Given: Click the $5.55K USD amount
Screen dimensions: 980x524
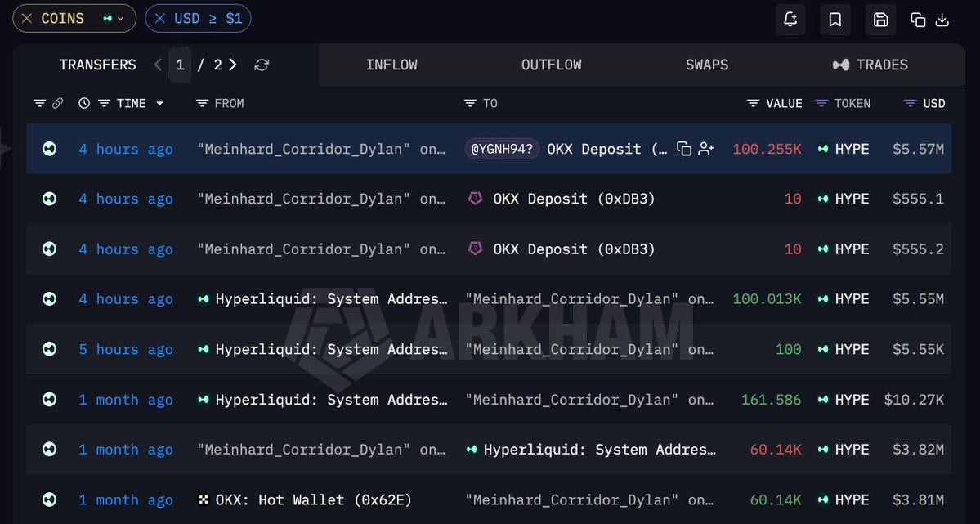Looking at the screenshot, I should coord(918,349).
